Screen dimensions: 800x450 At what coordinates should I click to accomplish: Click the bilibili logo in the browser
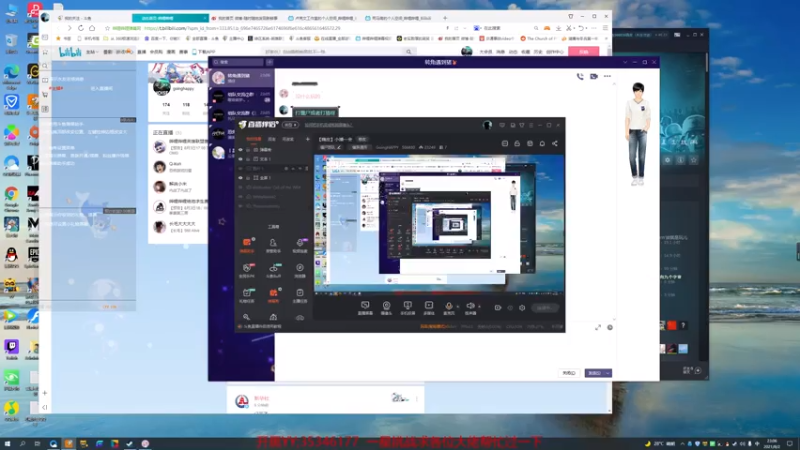(70, 52)
